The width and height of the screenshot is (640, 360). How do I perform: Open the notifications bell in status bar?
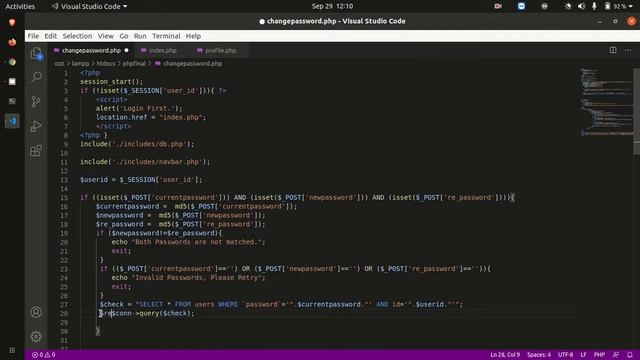coord(630,355)
